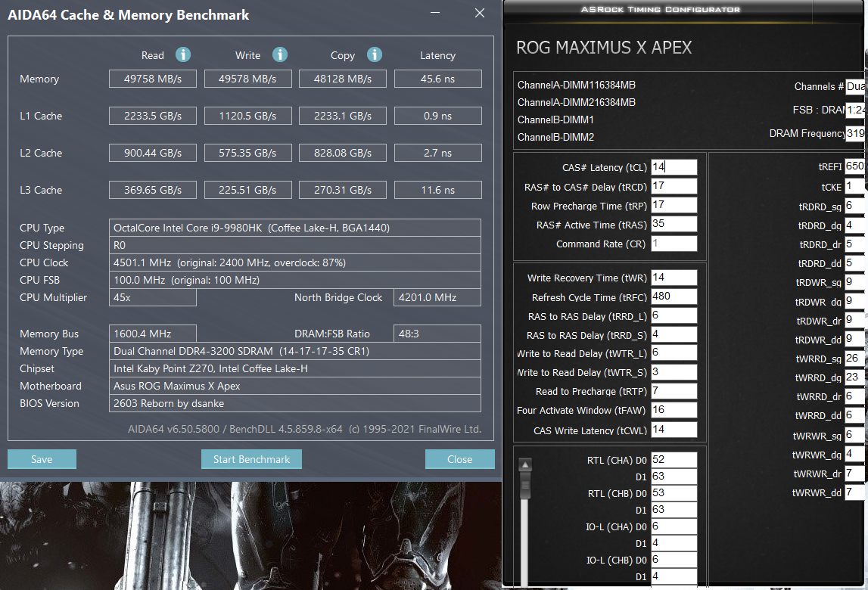Click the tWRWR_dd value field
The width and height of the screenshot is (868, 590).
pos(854,492)
